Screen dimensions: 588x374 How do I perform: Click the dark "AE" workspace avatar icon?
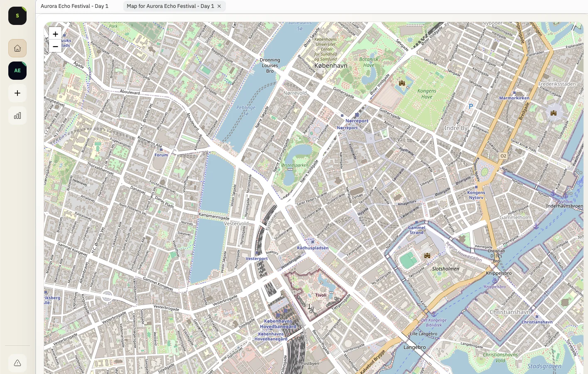17,71
